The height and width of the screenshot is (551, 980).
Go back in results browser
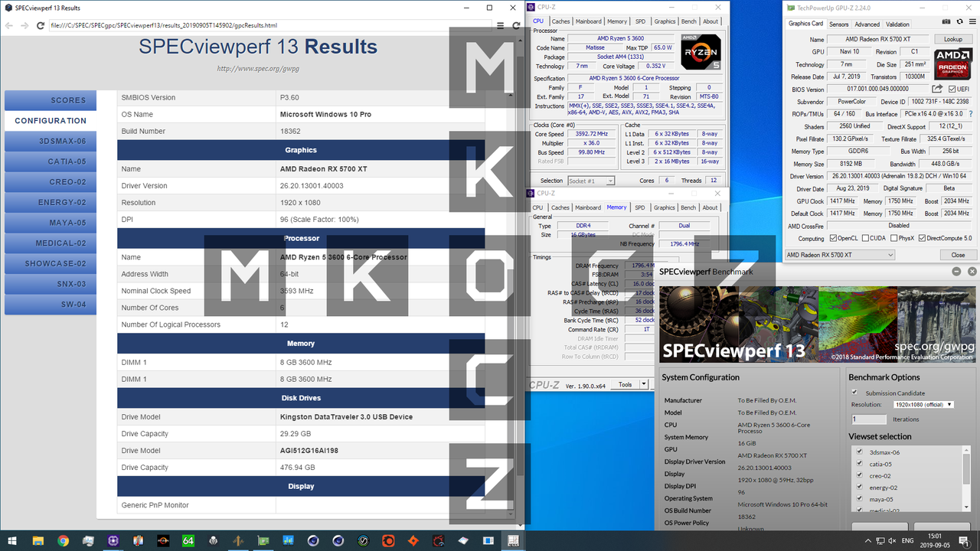click(x=9, y=25)
